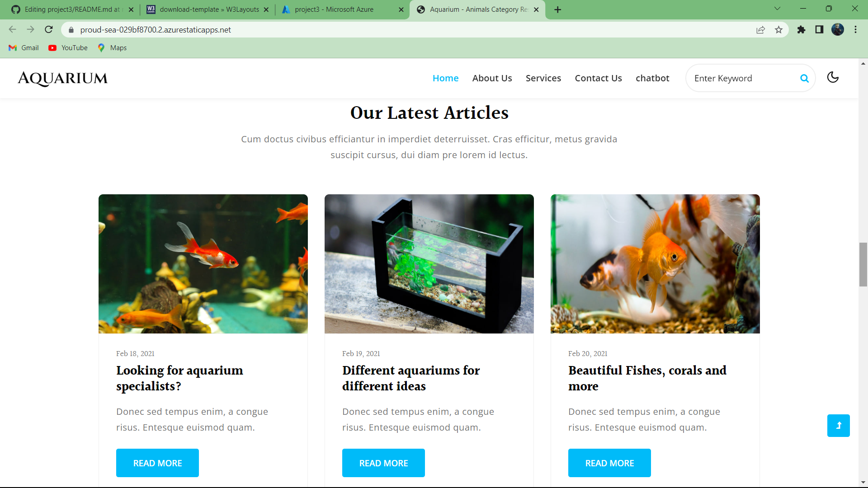
Task: Open a new tab with the plus button
Action: tap(558, 9)
